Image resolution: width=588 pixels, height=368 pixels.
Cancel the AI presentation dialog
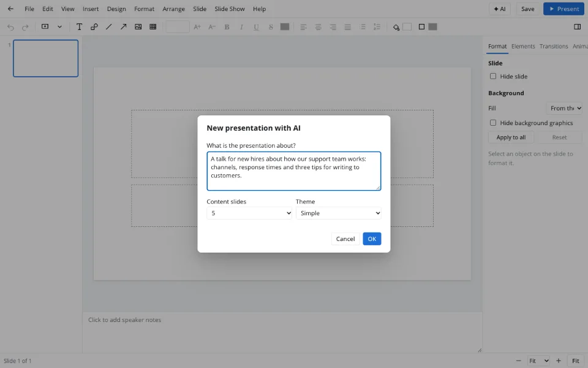pos(345,239)
